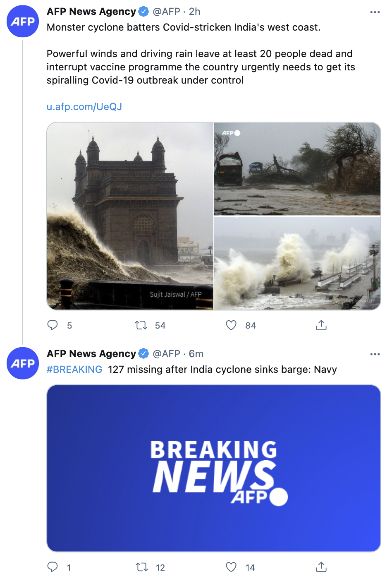Open the 2h timestamp of first tweet
Viewport: 392px width, 581px height.
[x=195, y=12]
